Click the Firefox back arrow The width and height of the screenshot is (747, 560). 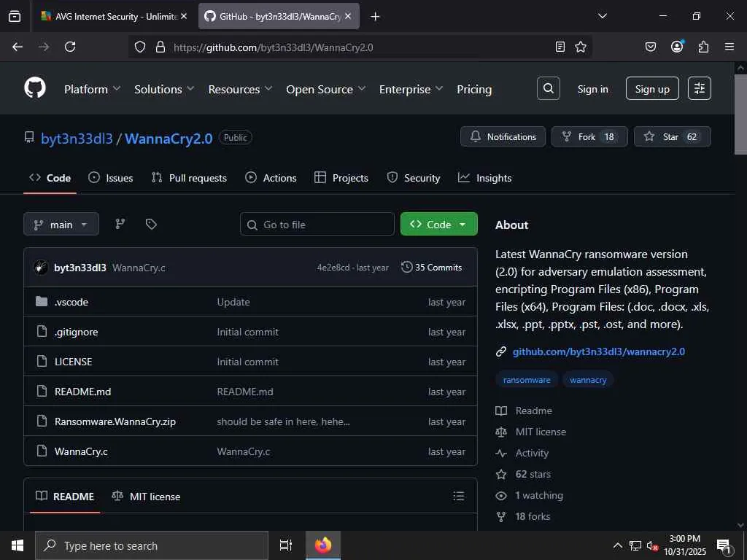(x=18, y=47)
